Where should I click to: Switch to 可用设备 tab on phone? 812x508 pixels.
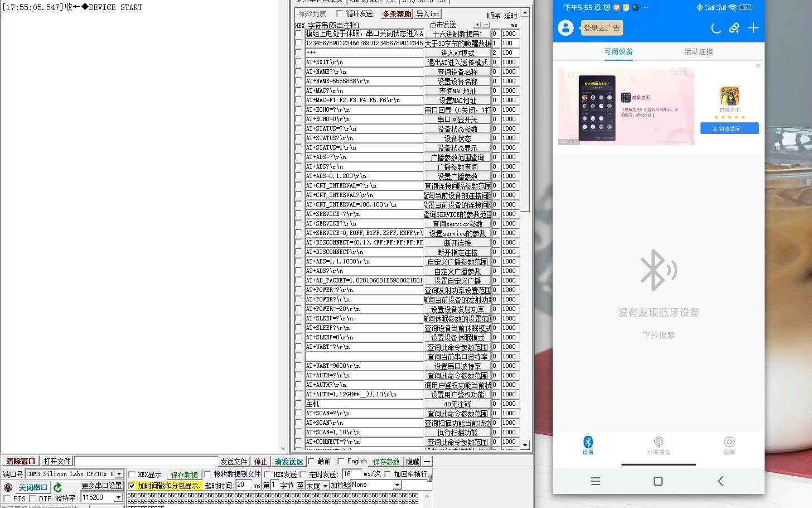coord(618,51)
